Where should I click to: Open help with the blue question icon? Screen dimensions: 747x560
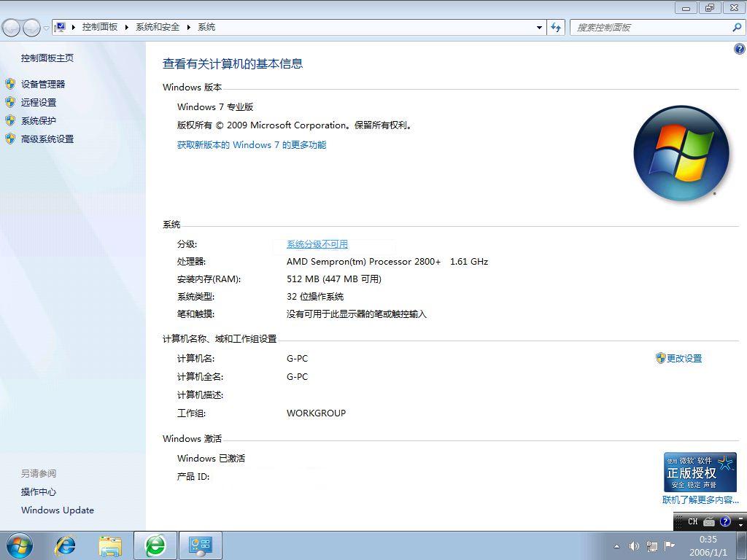pyautogui.click(x=740, y=49)
